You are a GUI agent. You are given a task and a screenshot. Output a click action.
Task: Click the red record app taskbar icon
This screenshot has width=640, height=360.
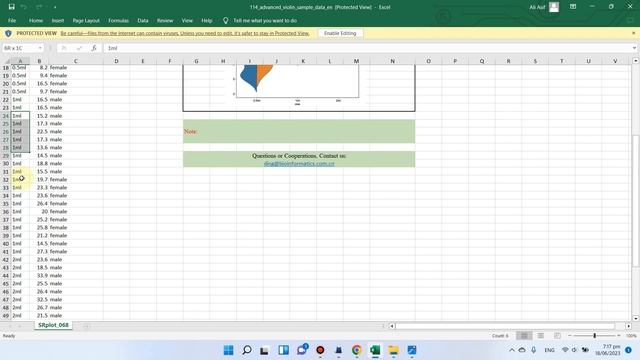click(320, 350)
